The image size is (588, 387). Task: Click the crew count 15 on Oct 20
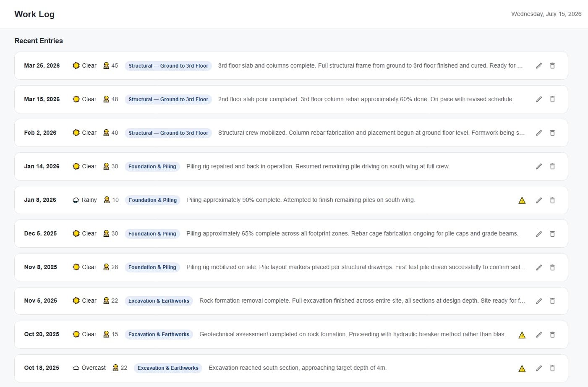point(115,334)
